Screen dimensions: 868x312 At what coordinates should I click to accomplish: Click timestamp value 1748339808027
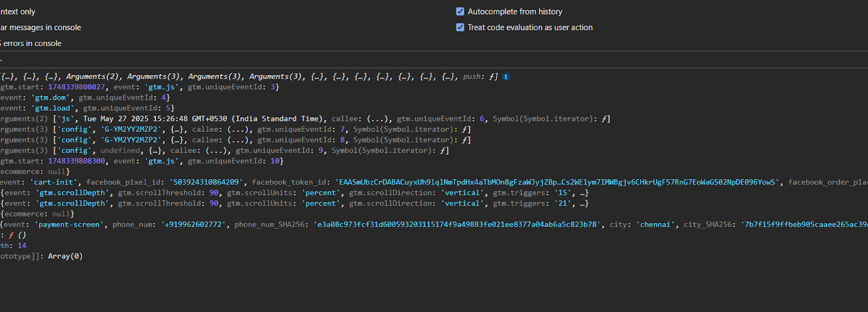76,87
